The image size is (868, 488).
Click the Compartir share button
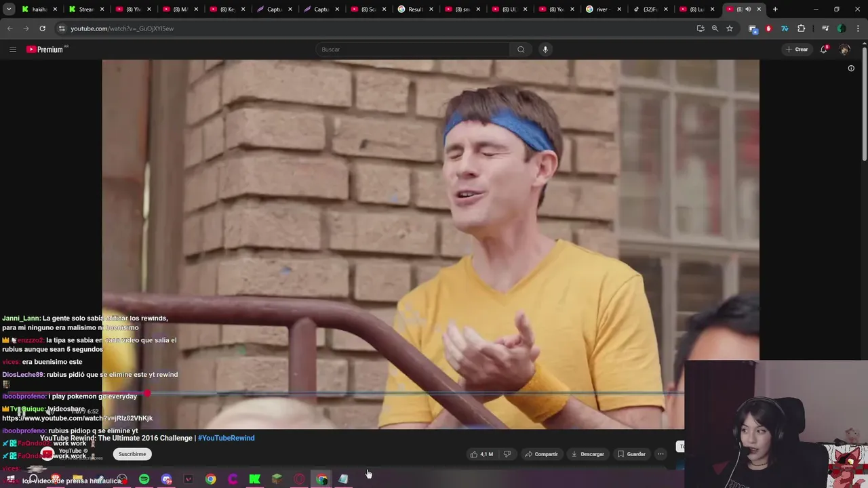click(541, 454)
